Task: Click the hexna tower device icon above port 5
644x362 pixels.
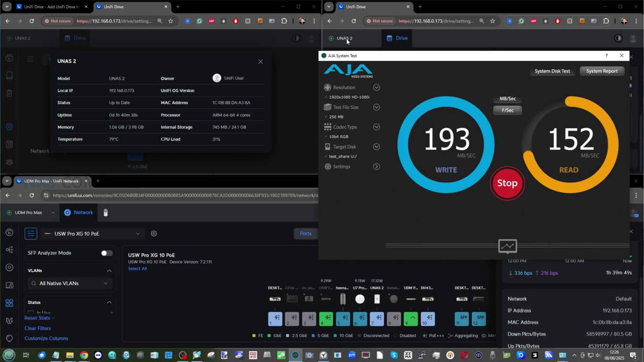Action: [x=343, y=299]
